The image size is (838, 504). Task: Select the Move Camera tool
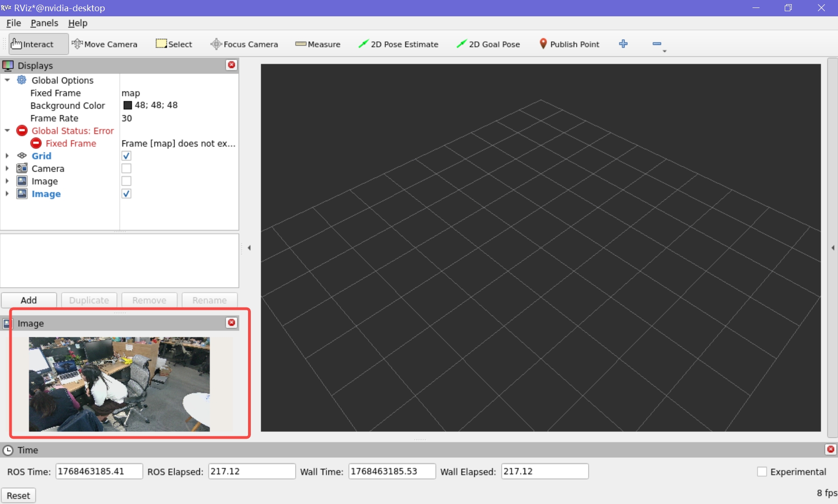105,44
